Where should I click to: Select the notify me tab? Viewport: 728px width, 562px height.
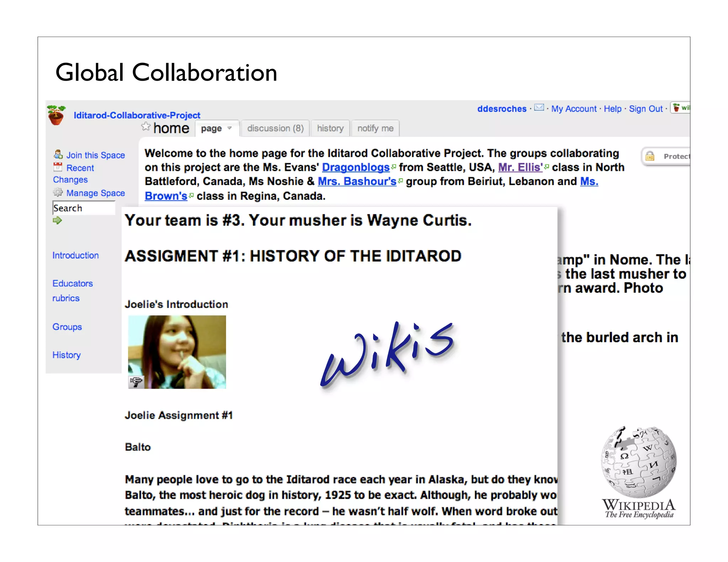coord(375,128)
